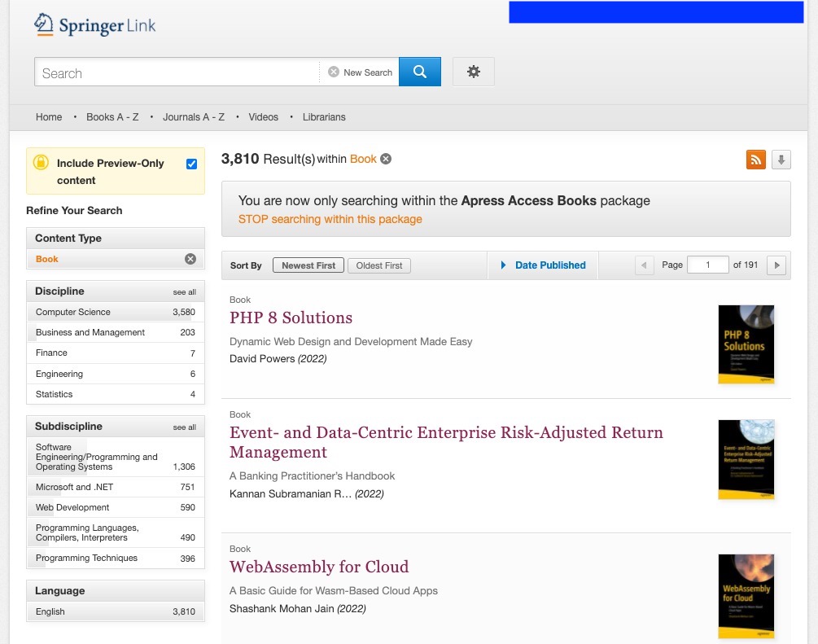Click the Search text field
This screenshot has height=644, width=818.
tap(177, 72)
